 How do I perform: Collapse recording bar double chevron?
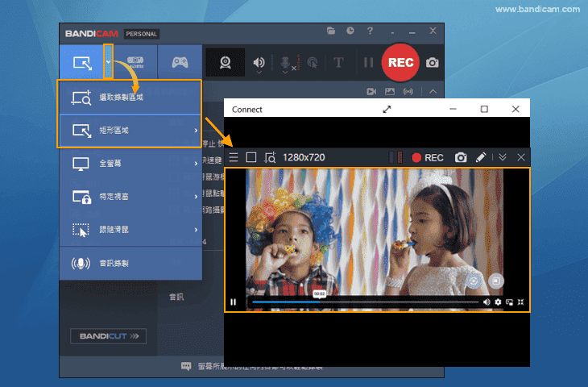(503, 157)
